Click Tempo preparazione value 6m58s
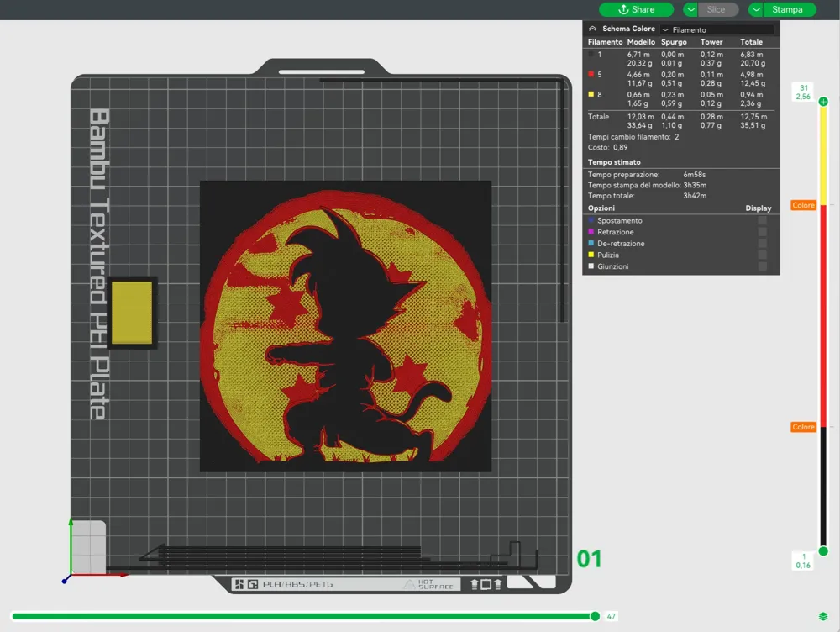 pos(695,175)
